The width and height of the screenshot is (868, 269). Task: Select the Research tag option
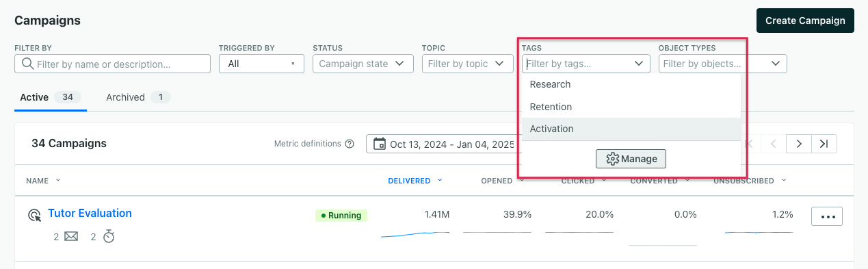coord(631,84)
